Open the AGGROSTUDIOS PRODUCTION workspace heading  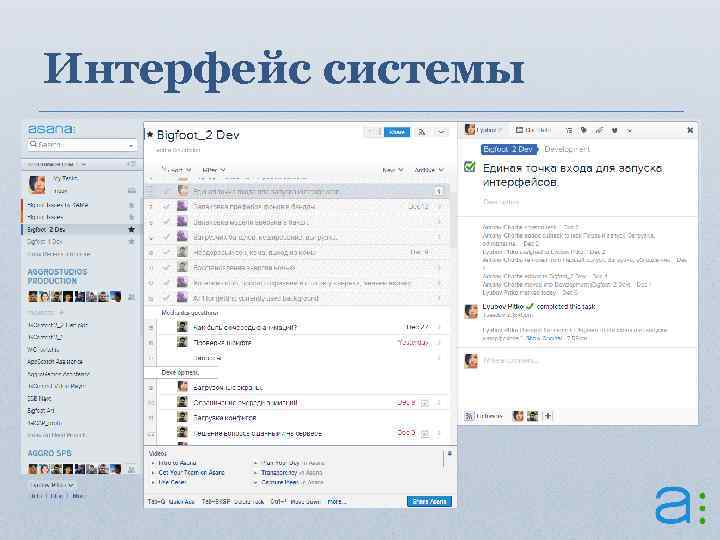[57, 276]
